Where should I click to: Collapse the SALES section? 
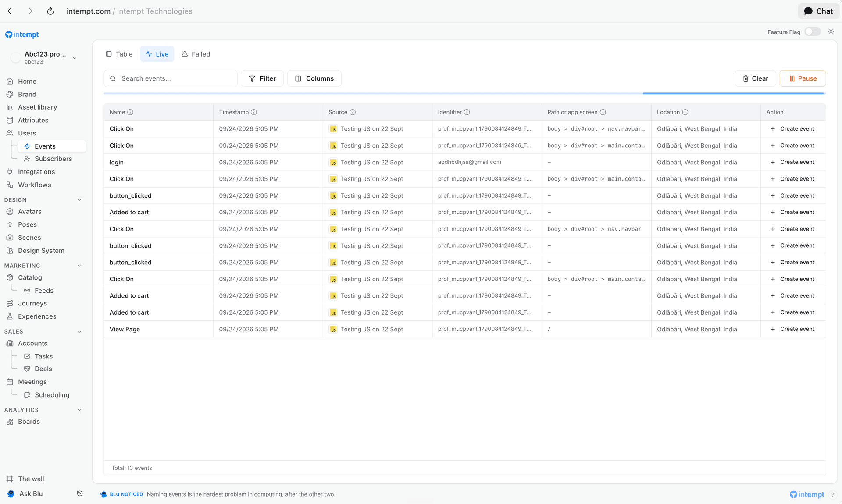(x=80, y=332)
